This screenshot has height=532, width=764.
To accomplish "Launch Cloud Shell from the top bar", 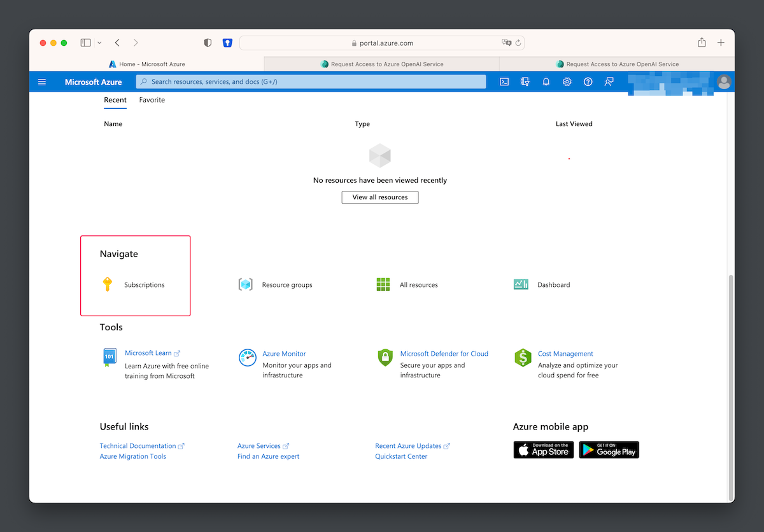I will coord(504,82).
